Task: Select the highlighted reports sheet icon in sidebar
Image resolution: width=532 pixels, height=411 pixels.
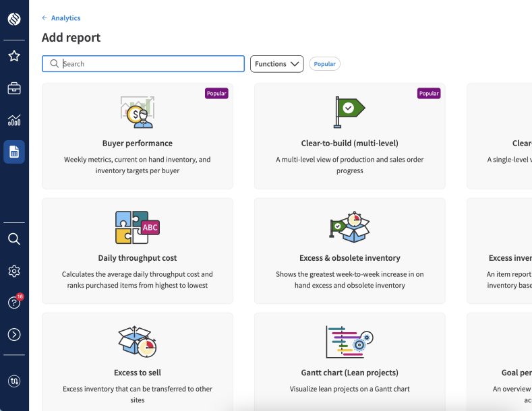Action: point(14,152)
